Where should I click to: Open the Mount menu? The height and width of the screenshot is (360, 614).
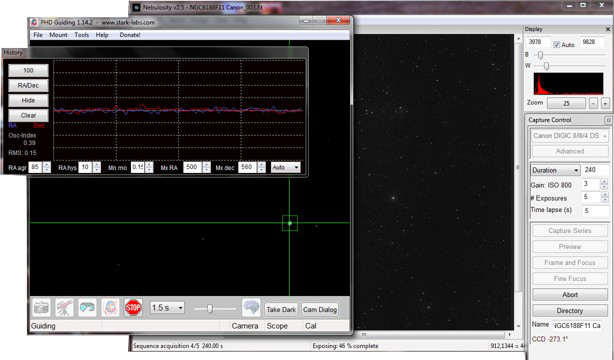58,35
